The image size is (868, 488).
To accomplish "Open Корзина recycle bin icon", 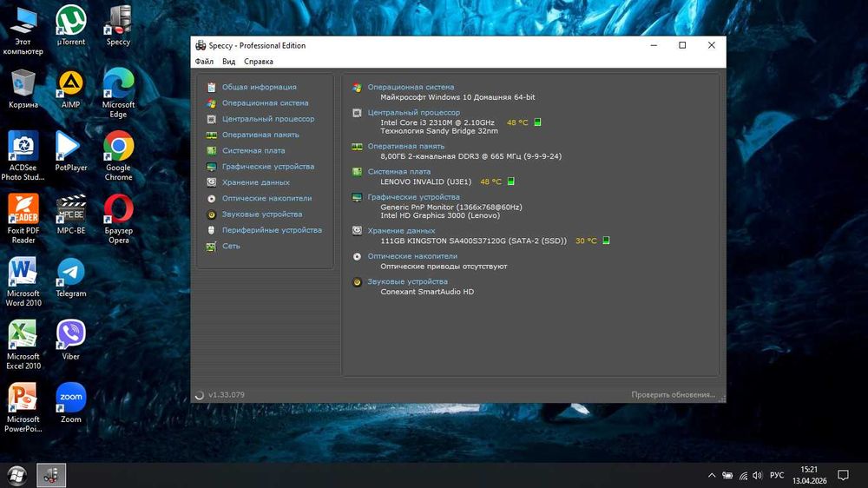I will (23, 89).
